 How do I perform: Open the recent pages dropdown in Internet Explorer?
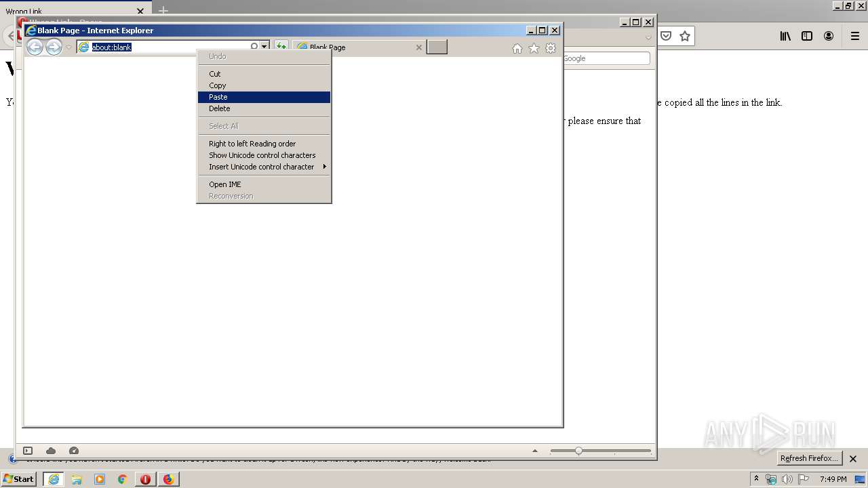tap(68, 47)
